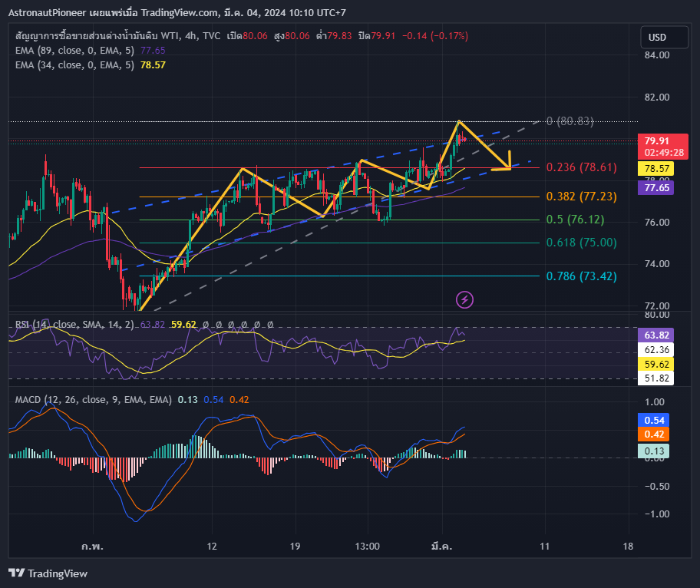Click the yellow 78.57 price scale label

[x=656, y=168]
